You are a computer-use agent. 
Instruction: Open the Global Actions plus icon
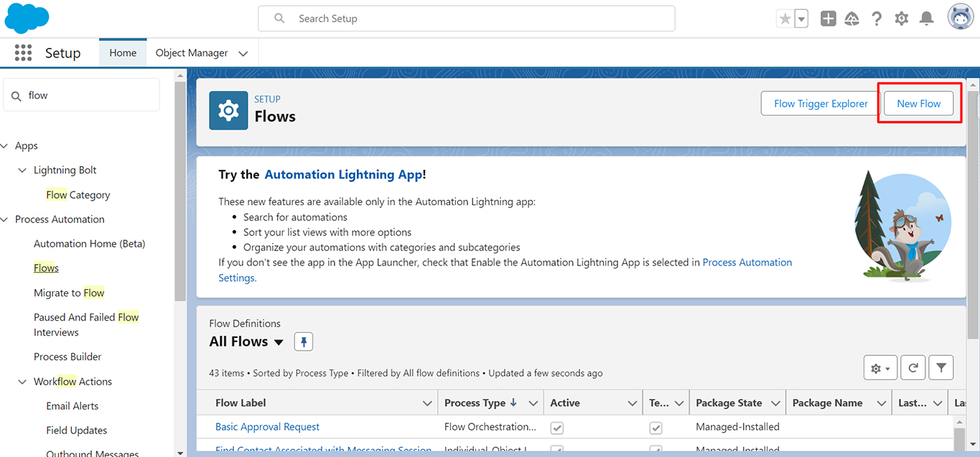tap(829, 19)
